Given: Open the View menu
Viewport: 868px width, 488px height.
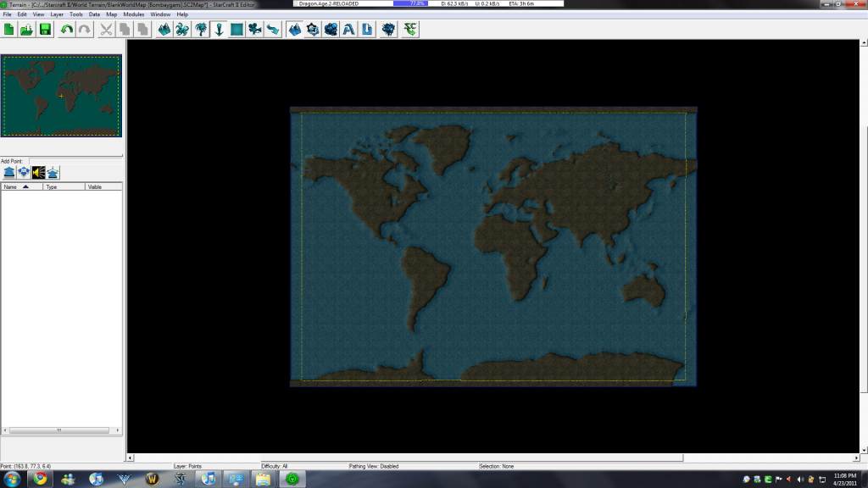Looking at the screenshot, I should 38,14.
